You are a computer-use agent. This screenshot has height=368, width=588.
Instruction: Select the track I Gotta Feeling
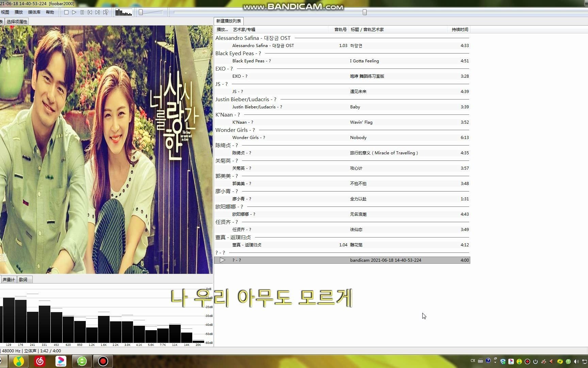pos(342,61)
